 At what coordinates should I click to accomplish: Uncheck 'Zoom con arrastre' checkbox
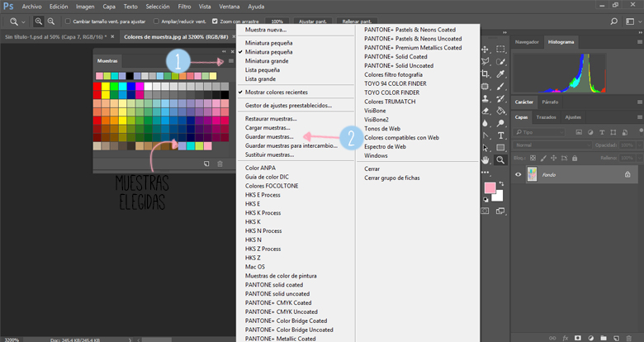coord(215,21)
